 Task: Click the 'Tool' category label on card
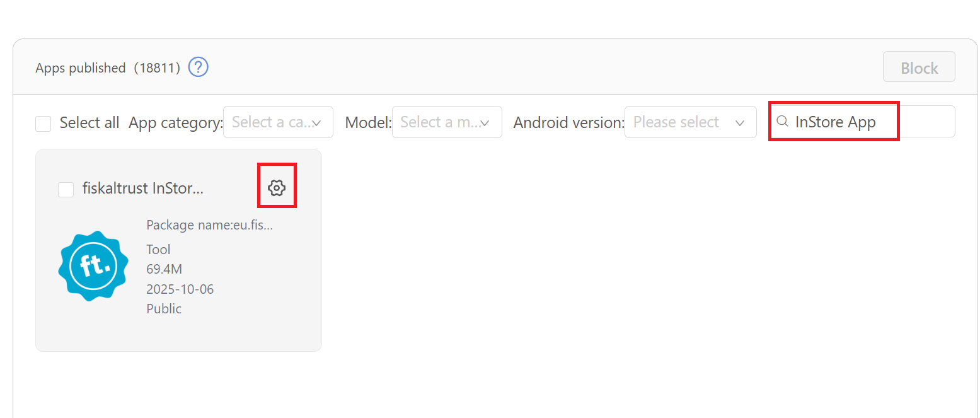click(158, 249)
